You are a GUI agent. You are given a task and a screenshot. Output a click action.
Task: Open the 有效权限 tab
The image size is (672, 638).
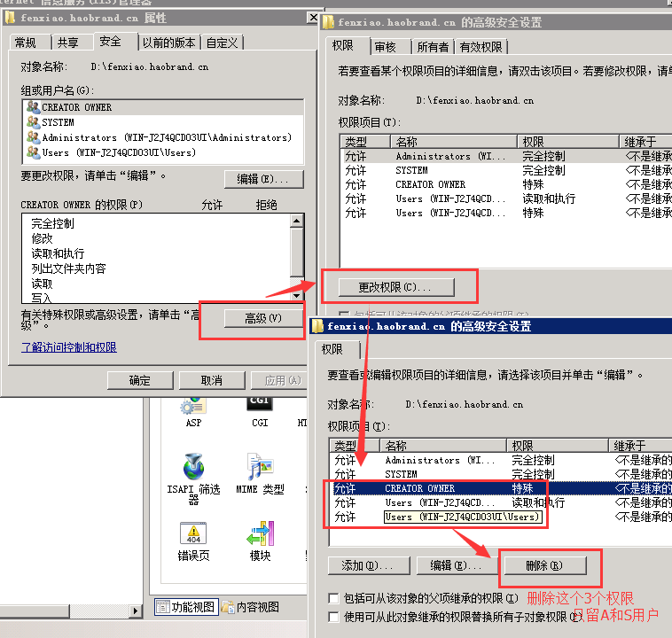point(481,47)
